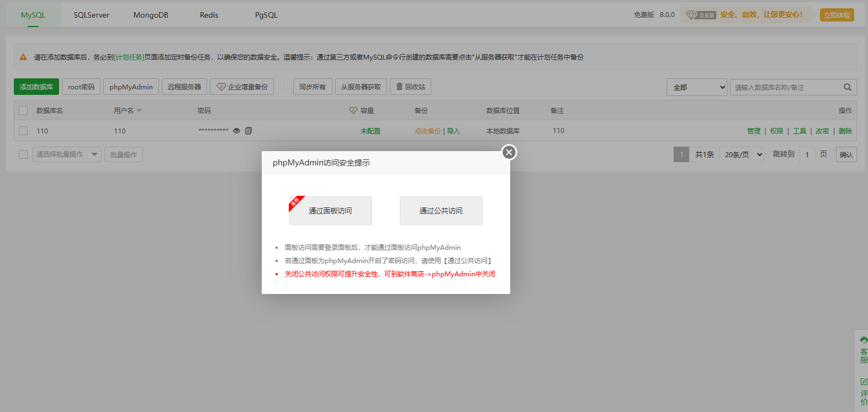Click the 企业版 diamond banner
The width and height of the screenshot is (868, 412).
[x=745, y=15]
